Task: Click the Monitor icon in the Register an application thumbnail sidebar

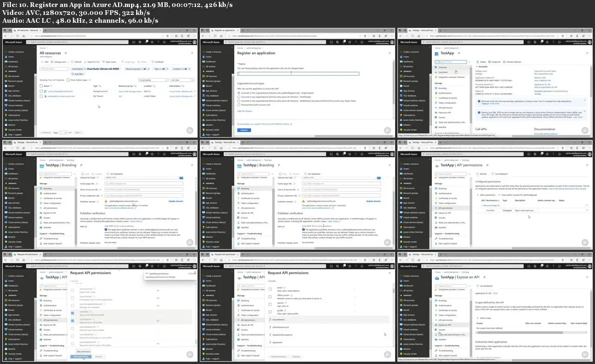Action: (x=204, y=125)
